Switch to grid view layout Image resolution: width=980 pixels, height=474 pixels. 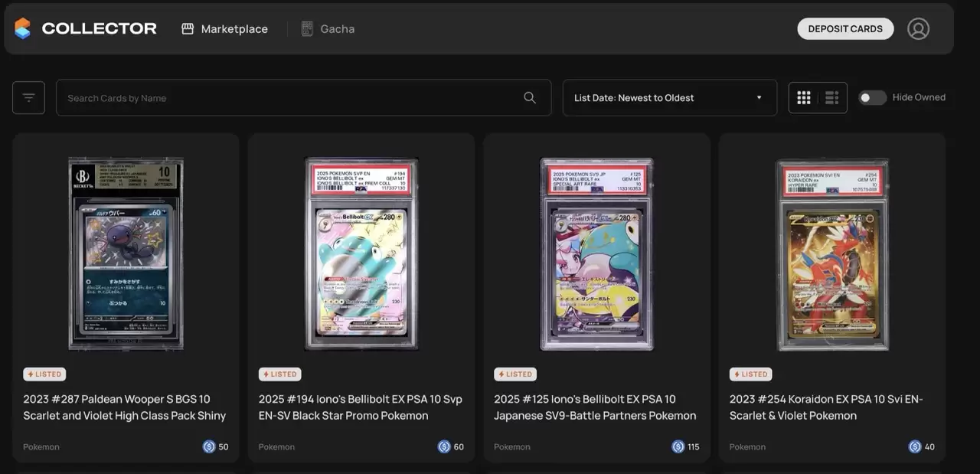pyautogui.click(x=803, y=97)
